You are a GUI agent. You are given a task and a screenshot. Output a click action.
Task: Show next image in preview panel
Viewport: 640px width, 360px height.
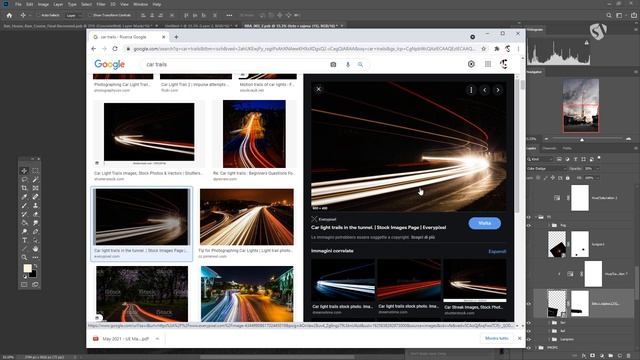(498, 90)
